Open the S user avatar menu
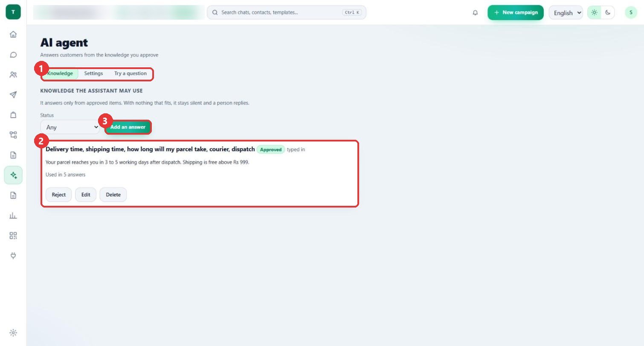644x346 pixels. coord(631,12)
